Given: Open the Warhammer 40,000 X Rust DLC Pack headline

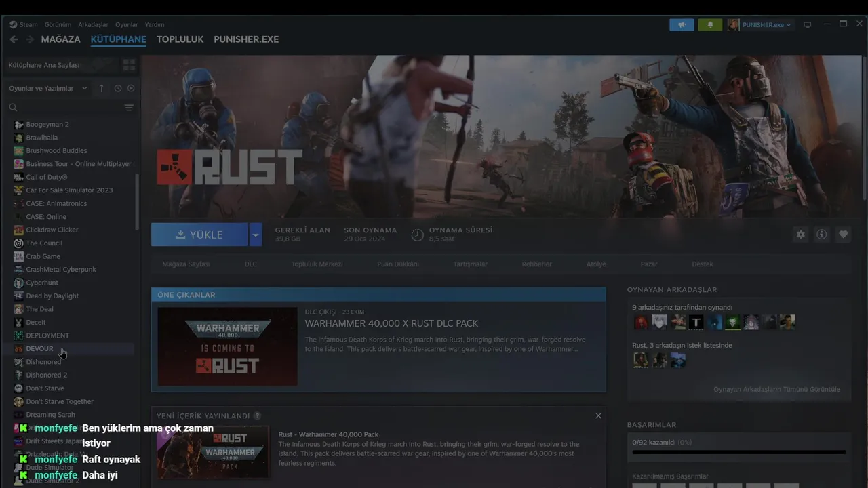Looking at the screenshot, I should pos(391,323).
